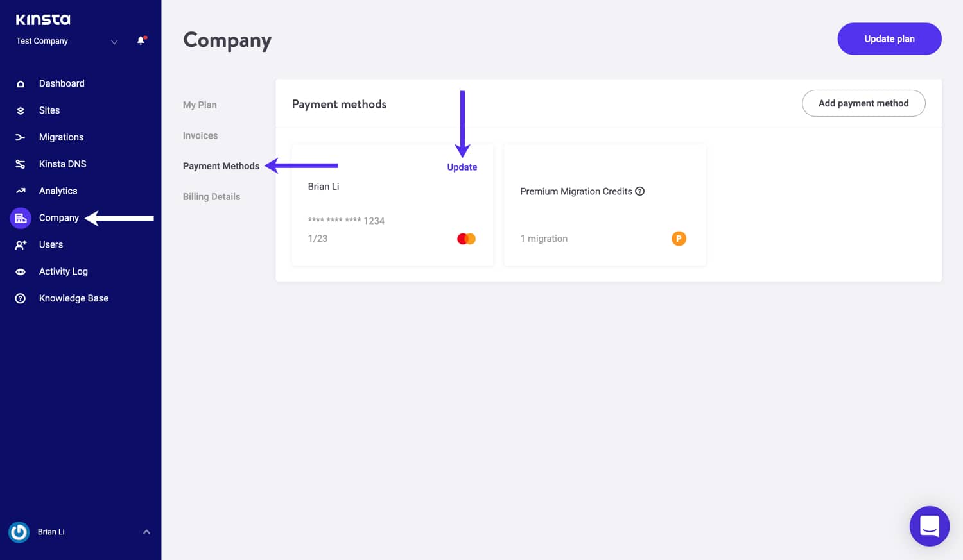Click the Sites layers icon

click(x=21, y=111)
